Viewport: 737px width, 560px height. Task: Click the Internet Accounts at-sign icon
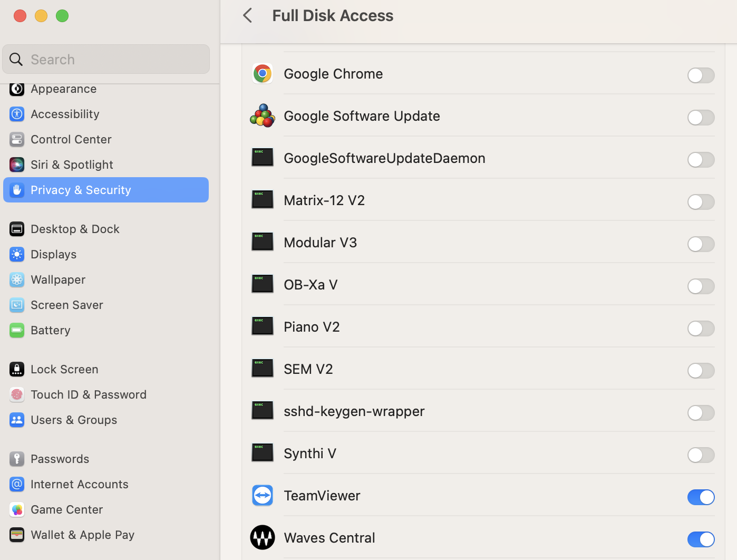click(x=17, y=484)
